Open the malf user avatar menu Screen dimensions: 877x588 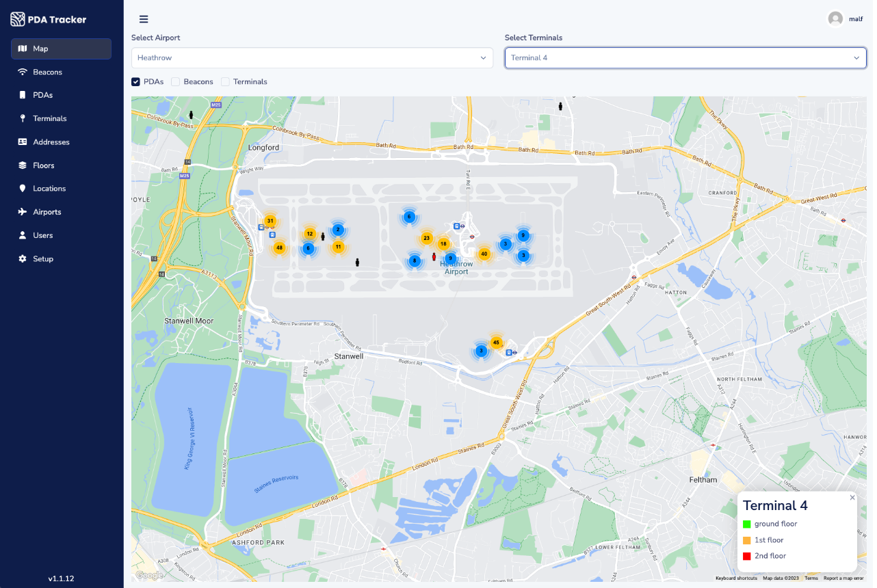[x=835, y=19]
